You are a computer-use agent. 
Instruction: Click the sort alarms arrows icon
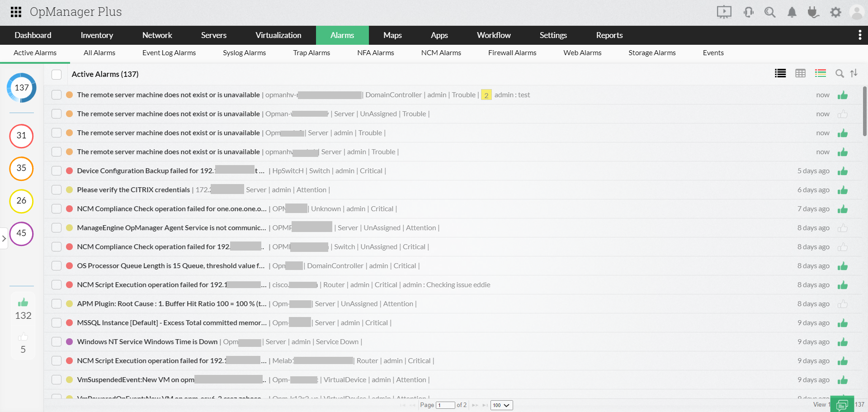[854, 73]
